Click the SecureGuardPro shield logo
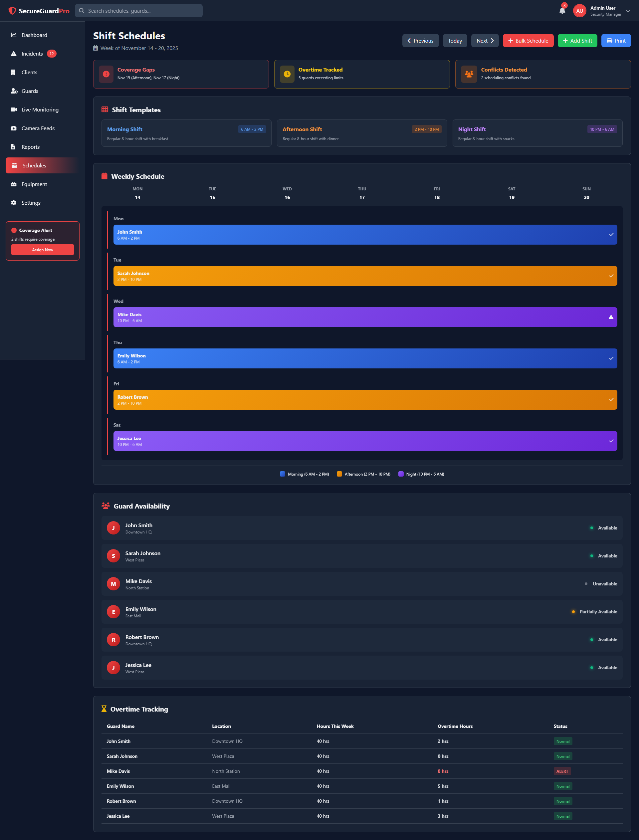Screen dimensions: 639x840 point(12,11)
